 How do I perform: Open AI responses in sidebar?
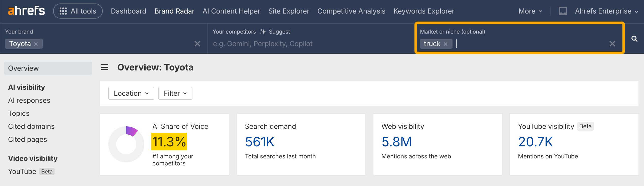[29, 100]
